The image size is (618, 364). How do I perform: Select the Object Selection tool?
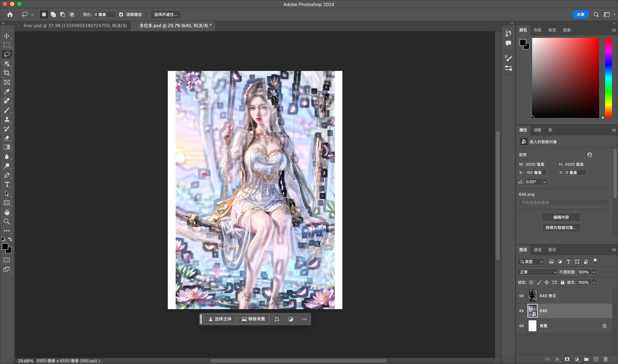tap(7, 64)
